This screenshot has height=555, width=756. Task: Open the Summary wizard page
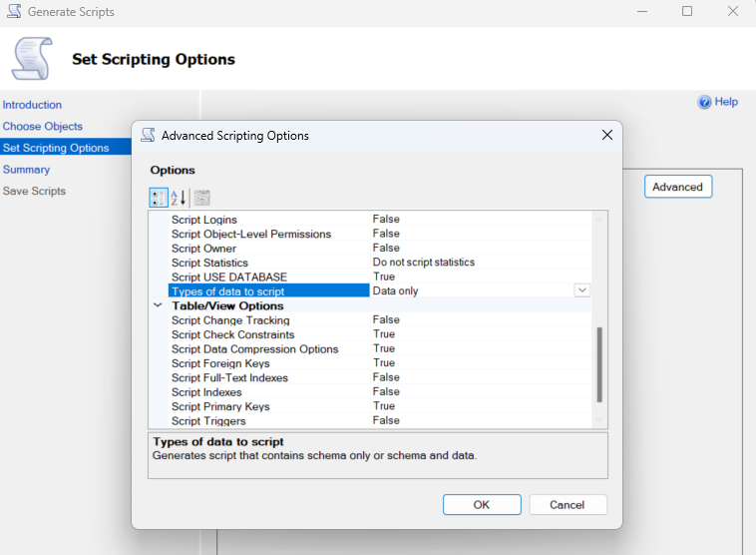point(26,170)
